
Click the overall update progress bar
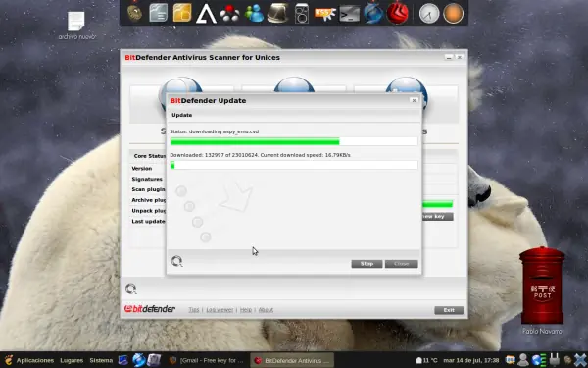tap(294, 141)
